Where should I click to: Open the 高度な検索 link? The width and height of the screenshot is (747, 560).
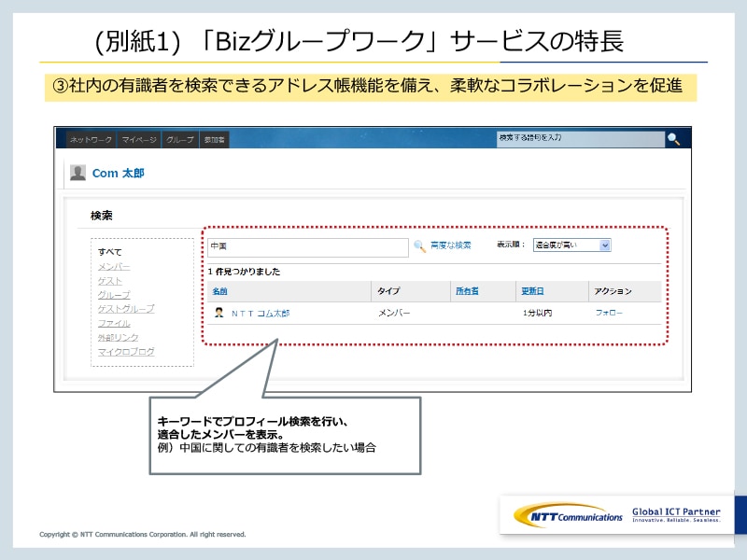tap(450, 245)
